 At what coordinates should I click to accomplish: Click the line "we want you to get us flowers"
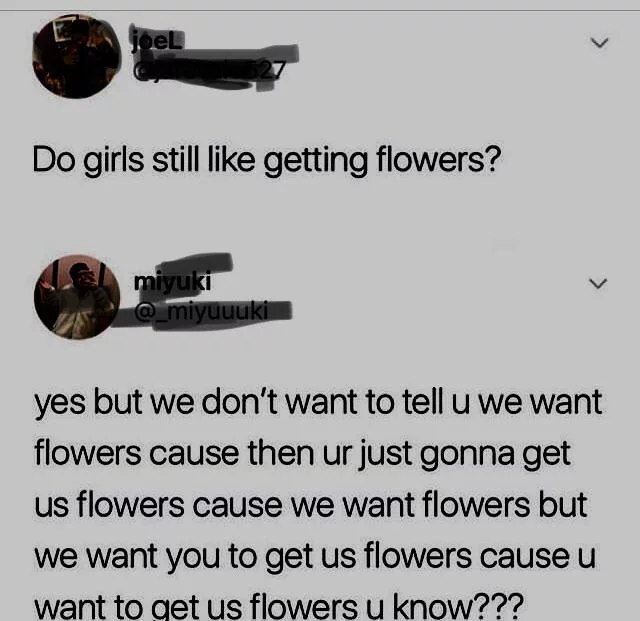tap(315, 557)
